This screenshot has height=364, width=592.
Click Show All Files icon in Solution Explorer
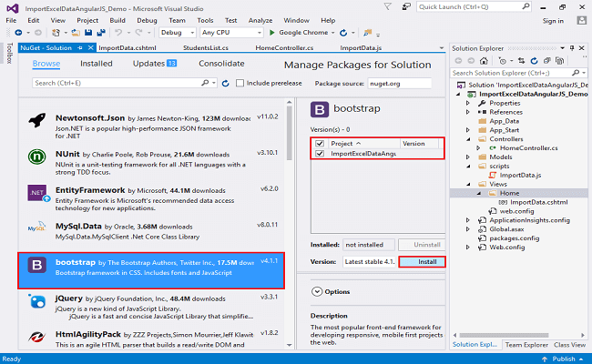(x=560, y=61)
